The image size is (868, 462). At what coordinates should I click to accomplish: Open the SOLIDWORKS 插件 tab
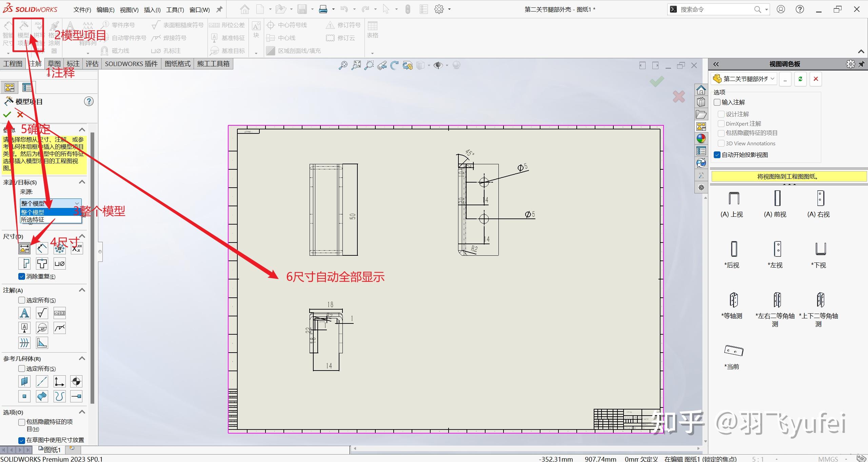pyautogui.click(x=131, y=64)
